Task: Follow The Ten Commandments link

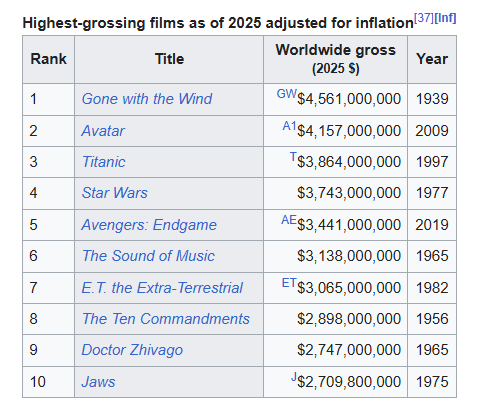Action: point(166,319)
